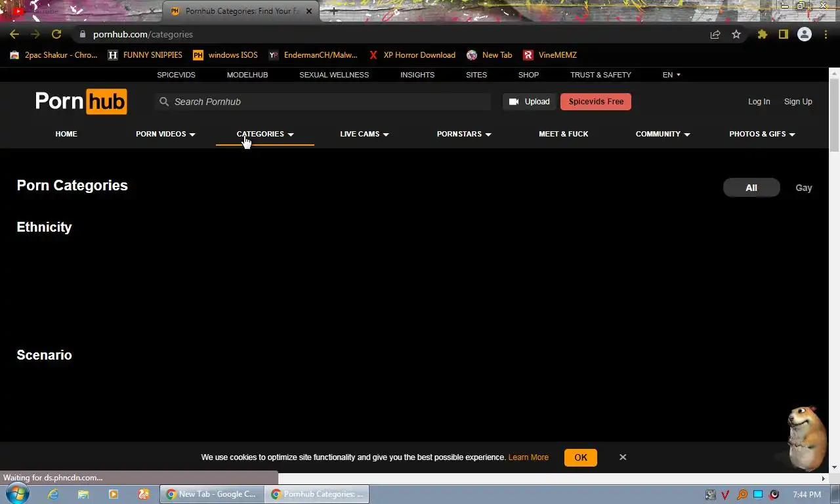Open the SHOP top link
The width and height of the screenshot is (840, 504).
(528, 75)
